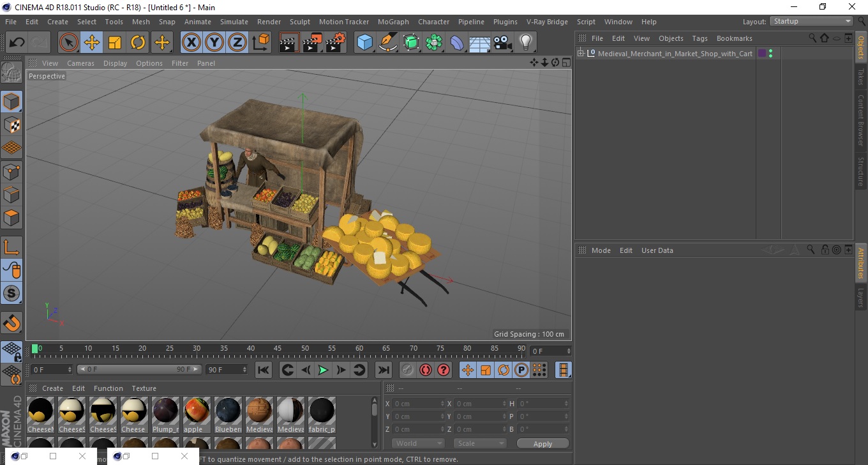
Task: Toggle Viewport Solo S icon
Action: pos(11,294)
